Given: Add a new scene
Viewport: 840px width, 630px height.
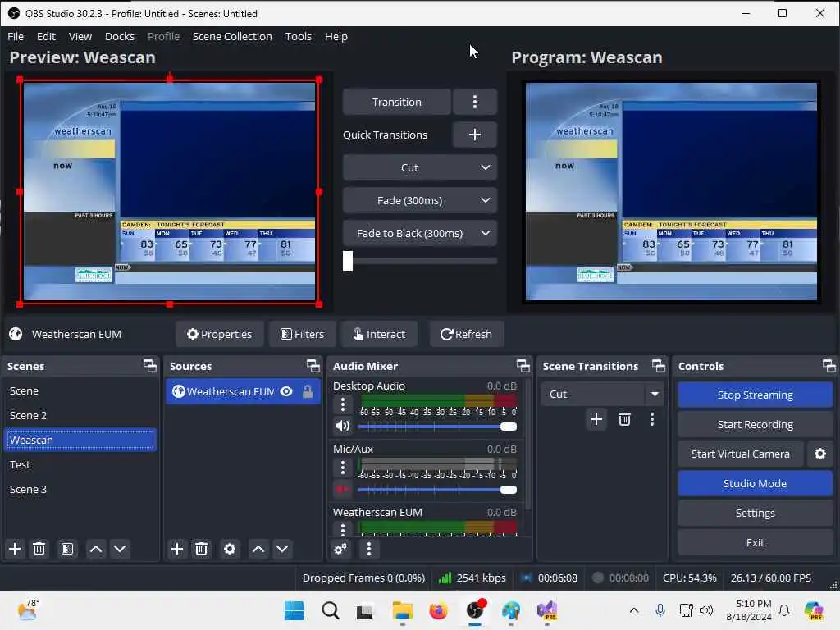Looking at the screenshot, I should [x=15, y=549].
